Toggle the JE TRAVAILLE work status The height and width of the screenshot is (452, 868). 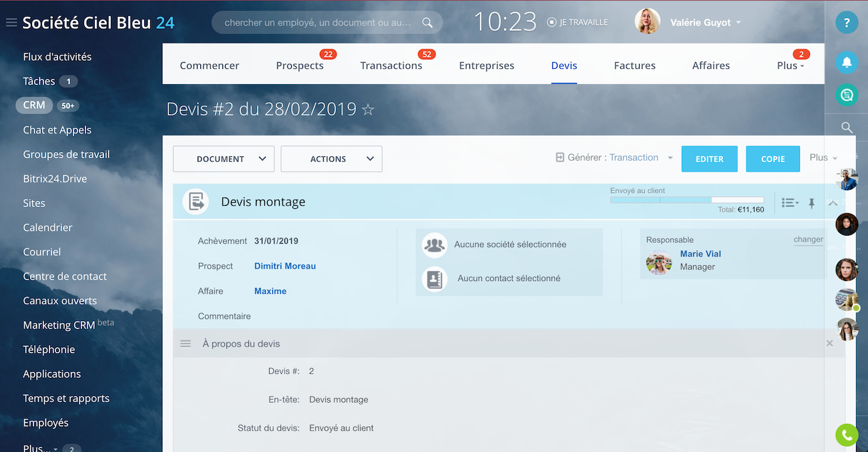[578, 22]
